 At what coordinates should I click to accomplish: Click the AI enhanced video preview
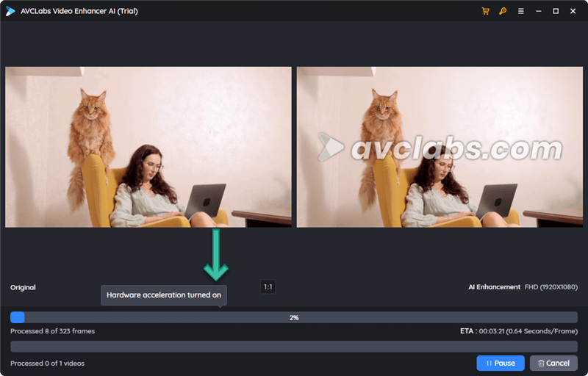click(x=440, y=147)
